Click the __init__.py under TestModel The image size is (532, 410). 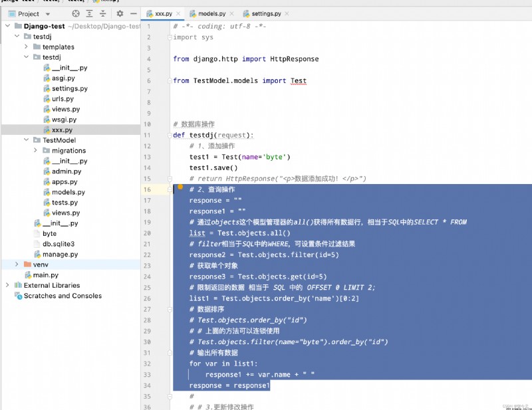click(x=69, y=161)
